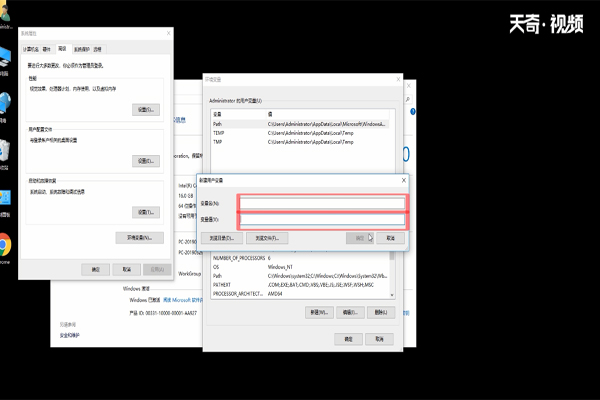This screenshot has width=600, height=400.
Task: Click the 变量 column header in user variables
Action: pyautogui.click(x=238, y=114)
